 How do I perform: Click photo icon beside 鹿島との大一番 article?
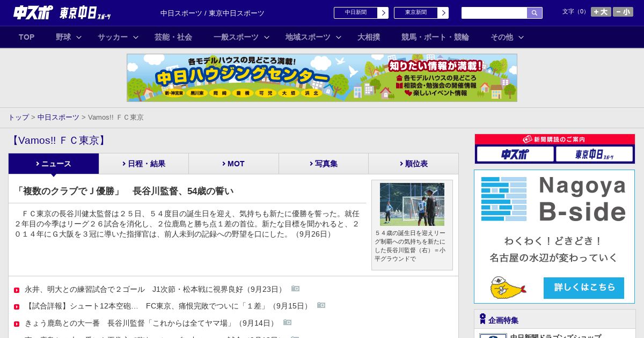(288, 322)
